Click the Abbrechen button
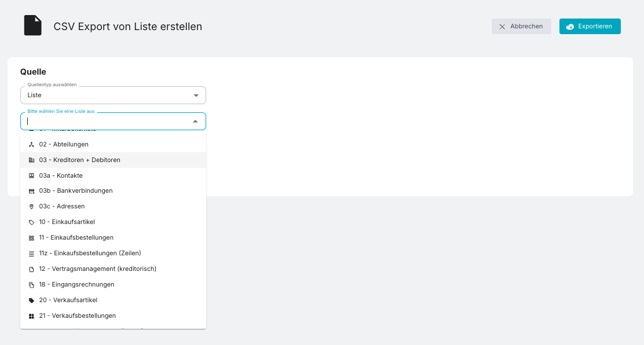 [521, 27]
